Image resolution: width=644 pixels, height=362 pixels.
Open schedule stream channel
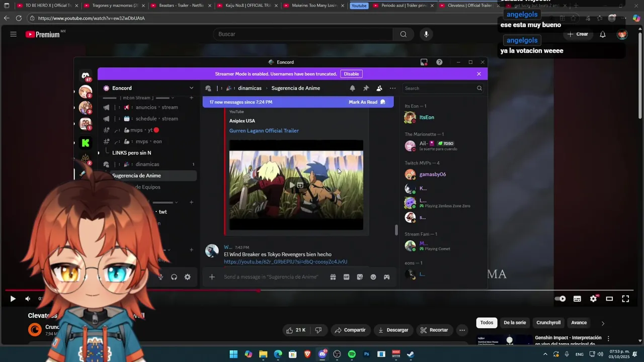(x=148, y=119)
